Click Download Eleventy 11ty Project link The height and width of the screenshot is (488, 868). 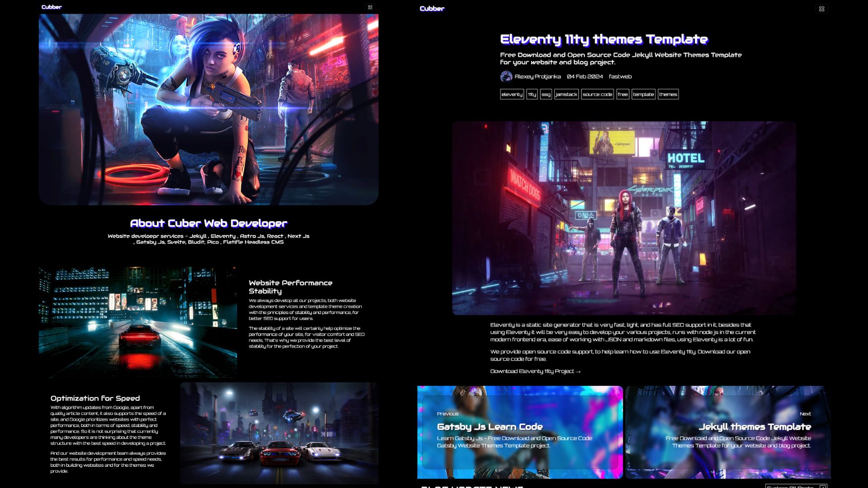[534, 371]
